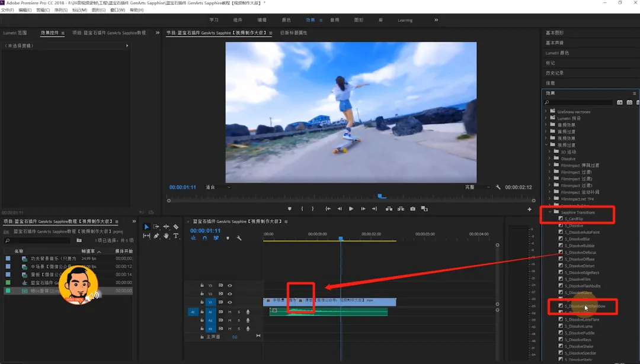Select the Razor tool in tools panel
Viewport: 640px width, 364px height.
[x=176, y=227]
